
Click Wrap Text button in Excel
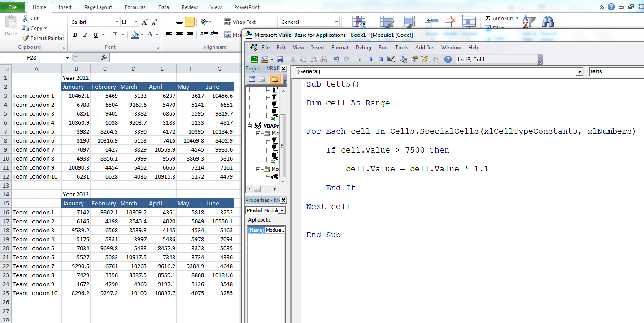239,22
